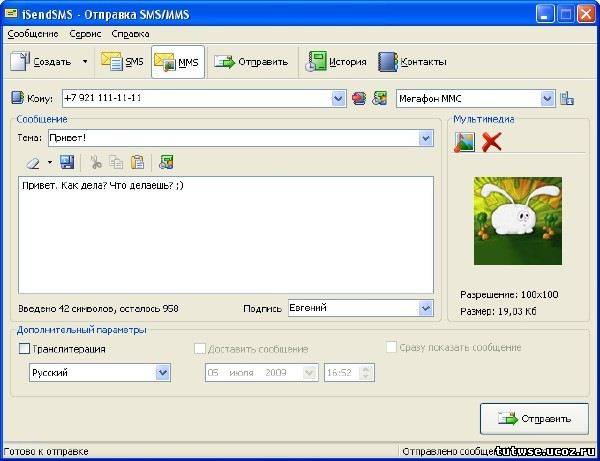Image resolution: width=600 pixels, height=461 pixels.
Task: Click the paste clipboard icon in message toolbar
Action: [138, 162]
